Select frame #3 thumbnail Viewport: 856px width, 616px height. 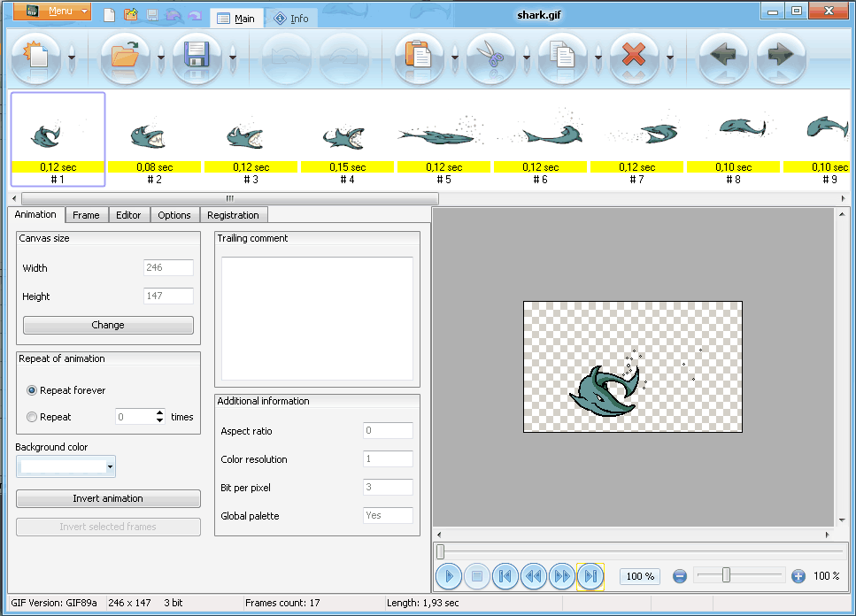point(251,139)
